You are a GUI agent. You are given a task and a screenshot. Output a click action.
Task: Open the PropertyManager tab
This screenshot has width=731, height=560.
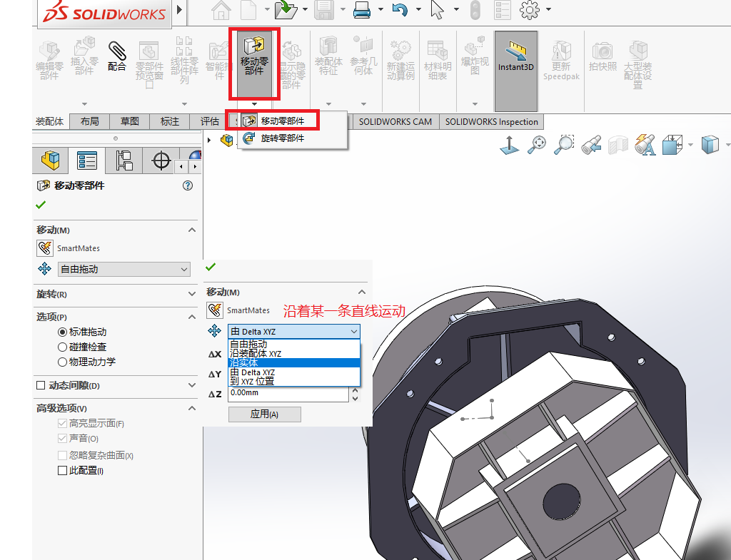[x=86, y=161]
